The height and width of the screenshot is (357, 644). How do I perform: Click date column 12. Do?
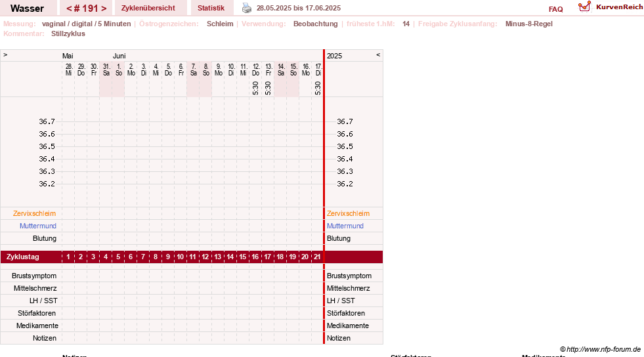(255, 70)
